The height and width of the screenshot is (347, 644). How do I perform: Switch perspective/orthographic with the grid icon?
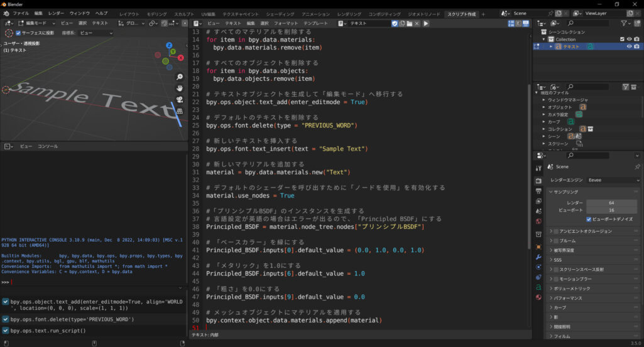180,111
